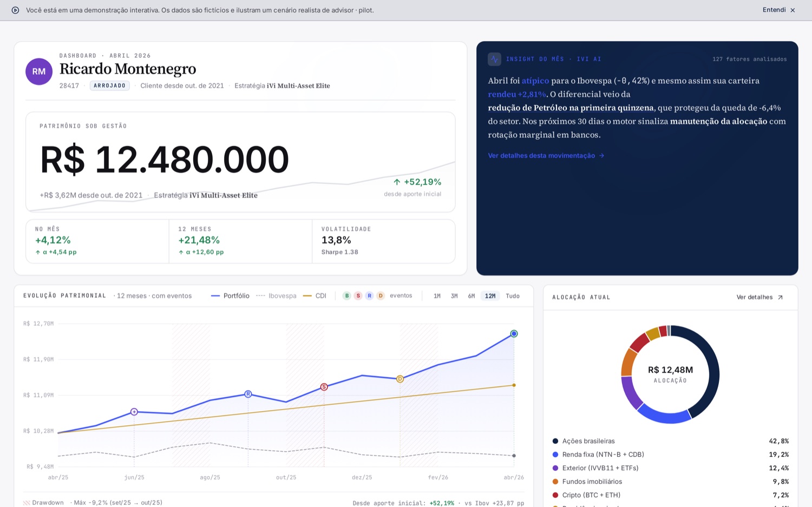Click the 12 Meses +21,48% card
The image size is (812, 507).
(x=240, y=241)
